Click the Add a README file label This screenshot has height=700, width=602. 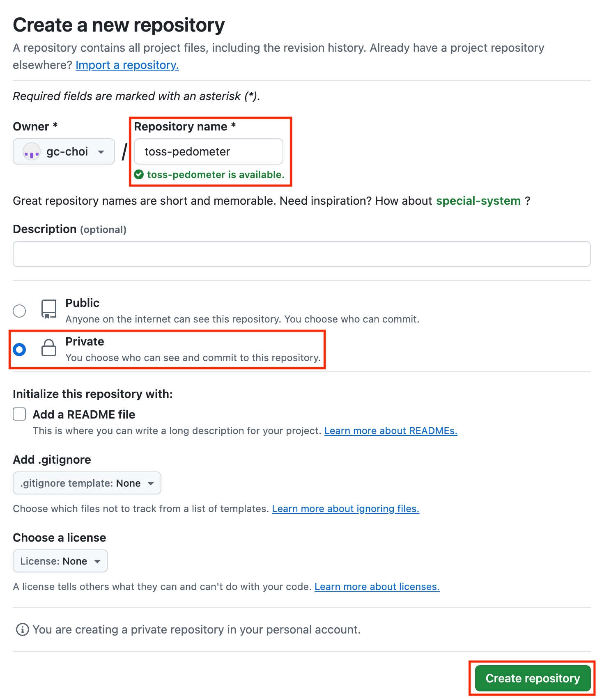pyautogui.click(x=84, y=414)
